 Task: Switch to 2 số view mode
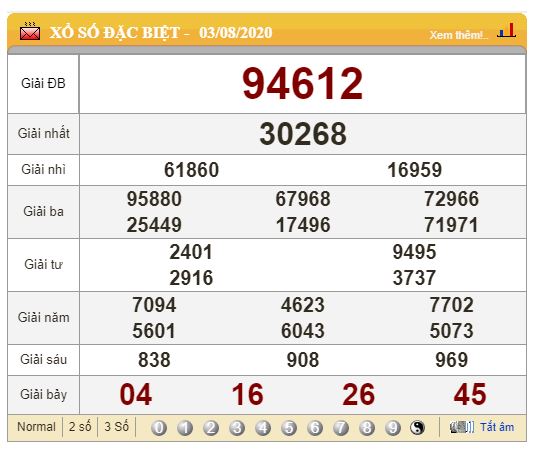[x=80, y=427]
